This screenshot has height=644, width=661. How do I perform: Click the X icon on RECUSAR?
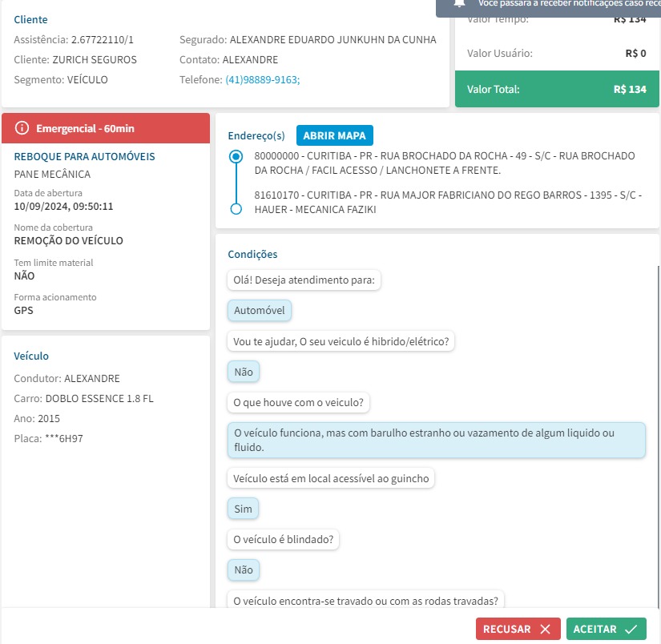pos(545,630)
